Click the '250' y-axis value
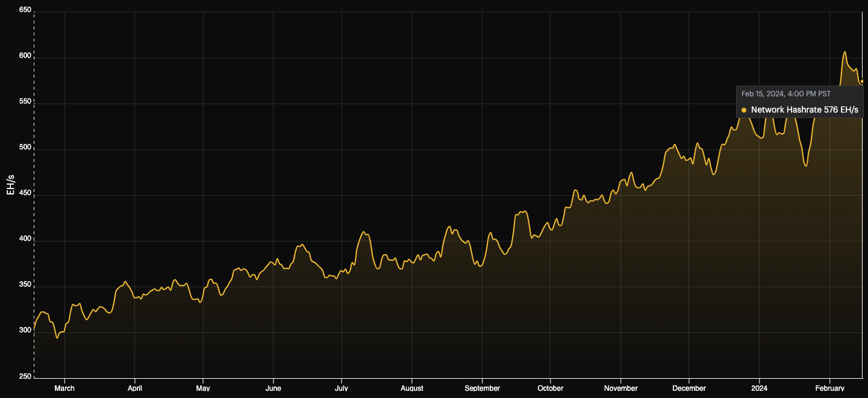868x398 pixels. click(x=25, y=378)
